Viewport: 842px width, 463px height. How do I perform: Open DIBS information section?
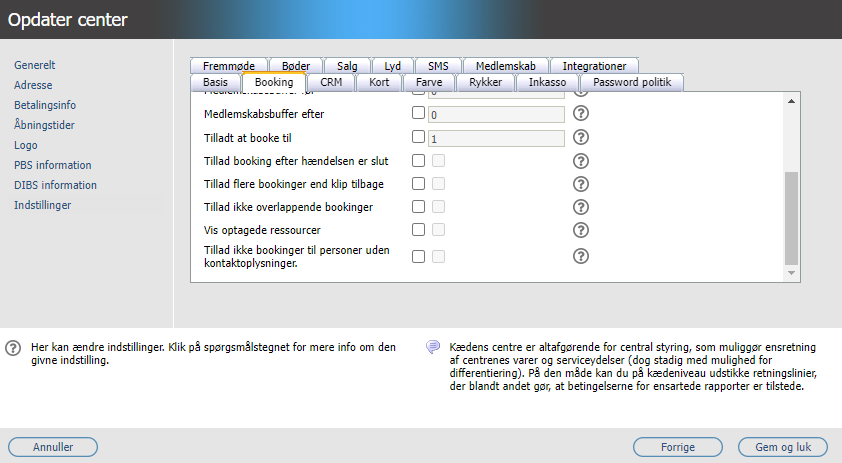[55, 185]
